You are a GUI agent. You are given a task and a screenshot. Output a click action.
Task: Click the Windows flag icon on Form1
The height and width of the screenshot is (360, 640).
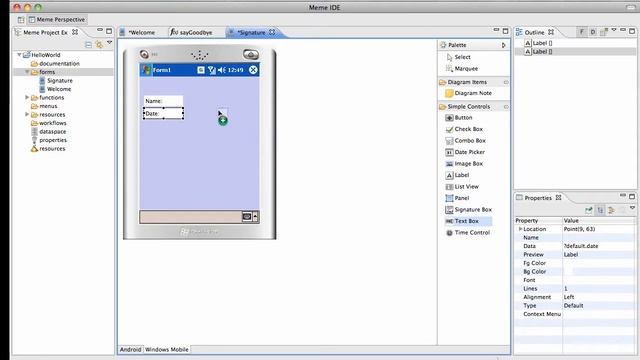pyautogui.click(x=146, y=70)
